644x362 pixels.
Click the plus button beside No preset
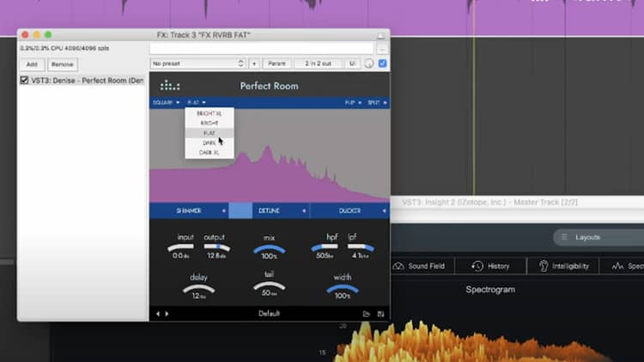(x=254, y=63)
